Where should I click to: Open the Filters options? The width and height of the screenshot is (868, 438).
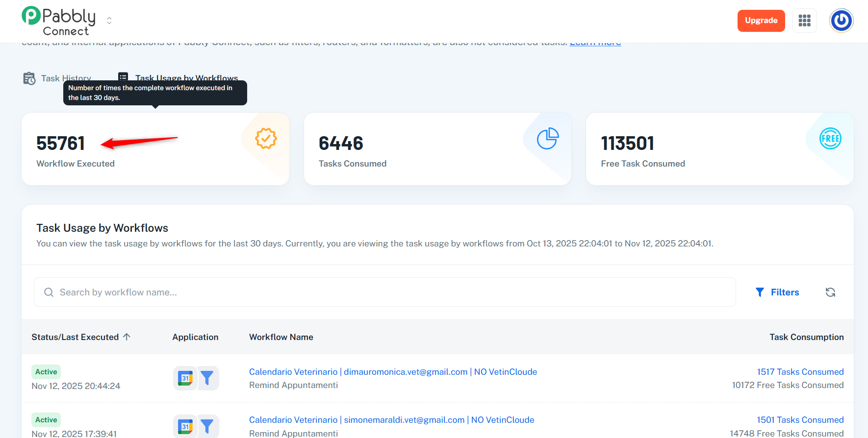(x=777, y=292)
